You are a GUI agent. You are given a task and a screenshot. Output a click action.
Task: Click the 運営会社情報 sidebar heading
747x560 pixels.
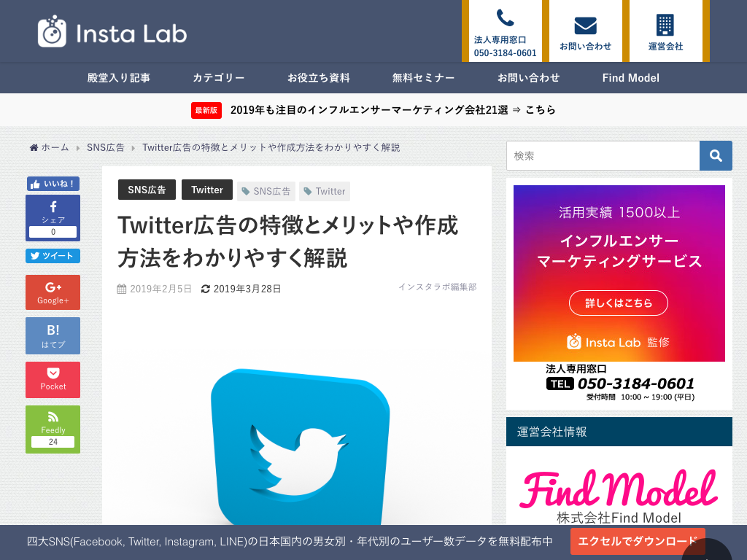point(619,432)
